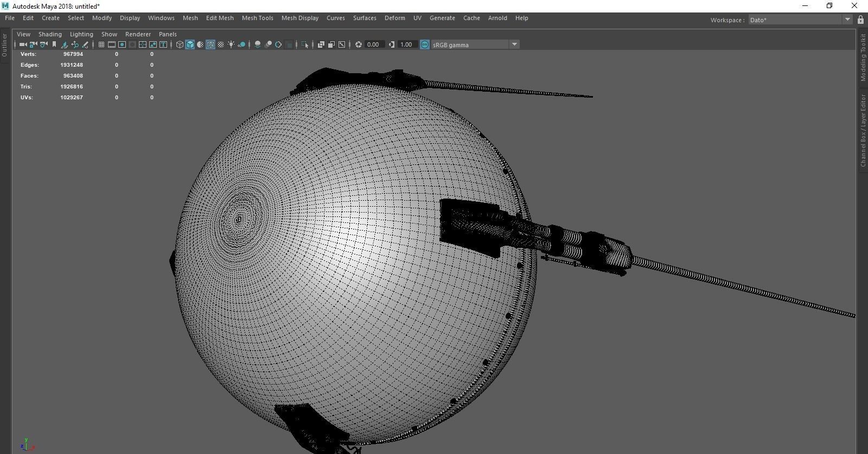
Task: Toggle the Film Gate icon
Action: (x=112, y=44)
